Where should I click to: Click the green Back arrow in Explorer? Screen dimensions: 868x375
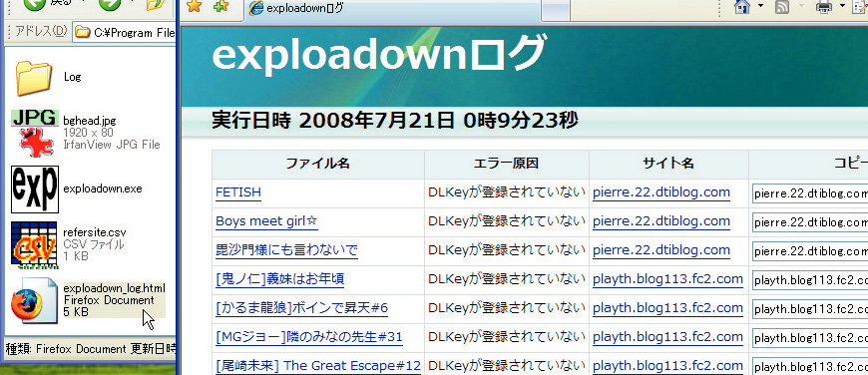pos(35,3)
